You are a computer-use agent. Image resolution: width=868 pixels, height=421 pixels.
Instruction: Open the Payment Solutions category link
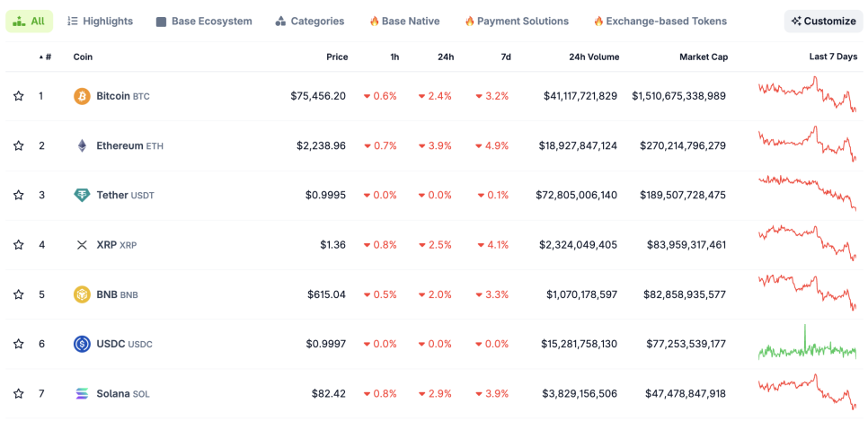pyautogui.click(x=516, y=21)
